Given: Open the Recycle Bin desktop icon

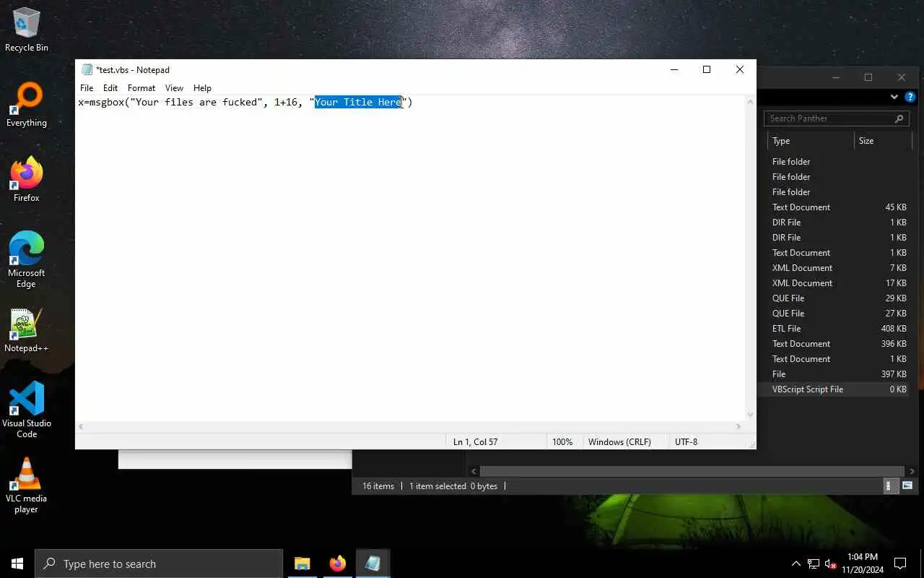Looking at the screenshot, I should (x=27, y=30).
